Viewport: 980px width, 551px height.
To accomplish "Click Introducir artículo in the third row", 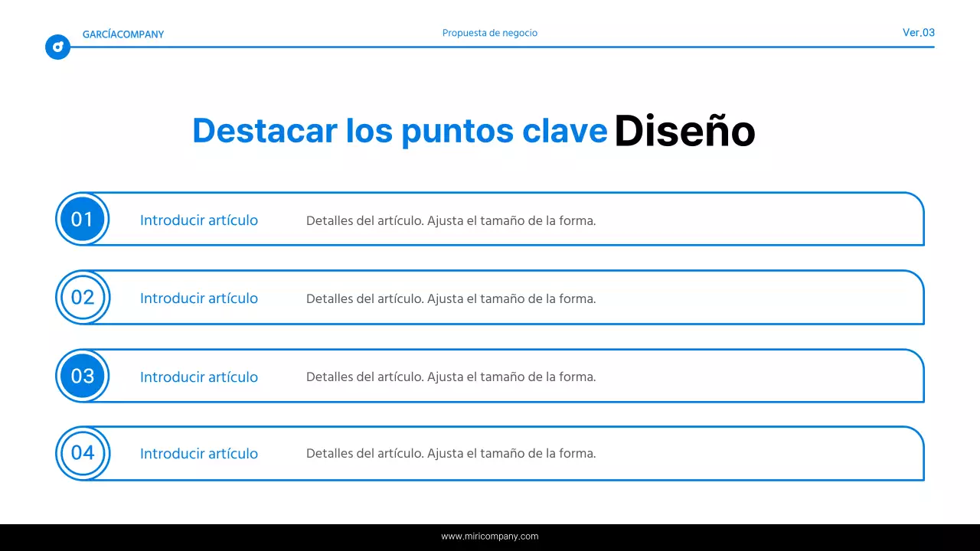I will pos(198,377).
